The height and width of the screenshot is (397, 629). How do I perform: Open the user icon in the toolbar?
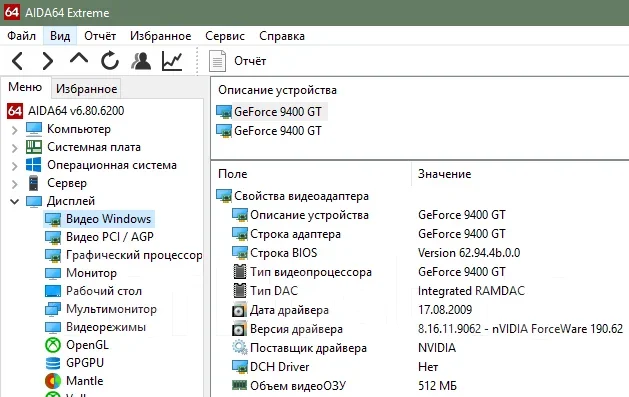click(x=141, y=61)
